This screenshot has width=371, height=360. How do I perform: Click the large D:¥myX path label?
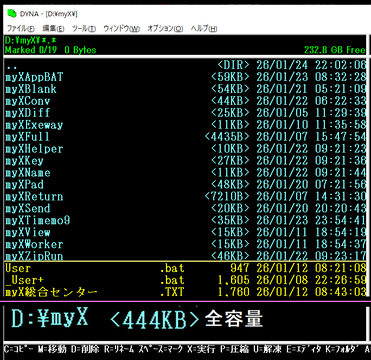click(x=50, y=318)
